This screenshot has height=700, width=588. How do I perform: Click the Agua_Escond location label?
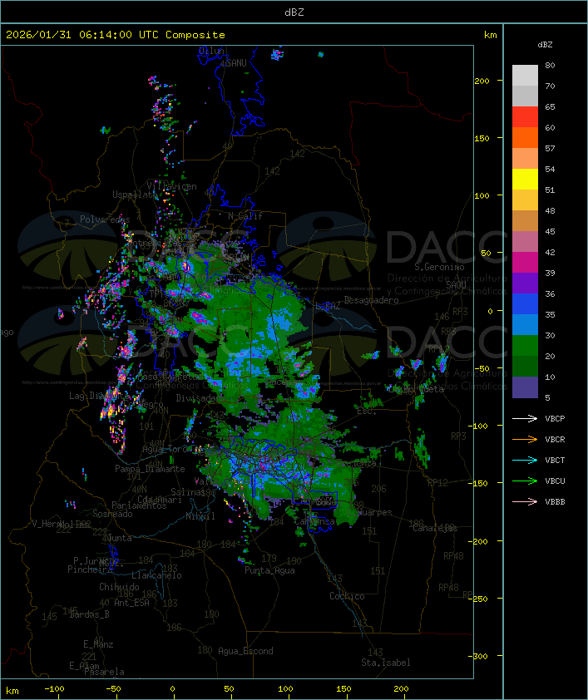[245, 651]
